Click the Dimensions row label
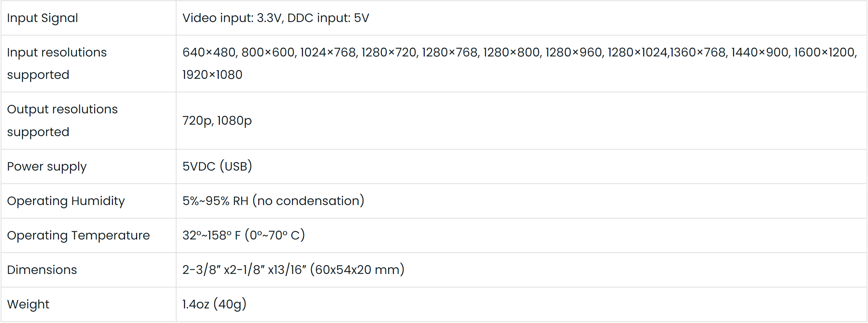868x323 pixels. pos(42,270)
